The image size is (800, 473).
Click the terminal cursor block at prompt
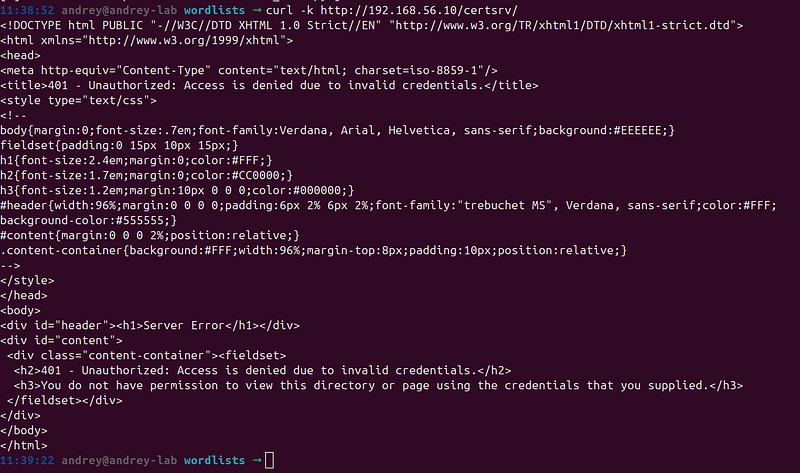point(269,460)
